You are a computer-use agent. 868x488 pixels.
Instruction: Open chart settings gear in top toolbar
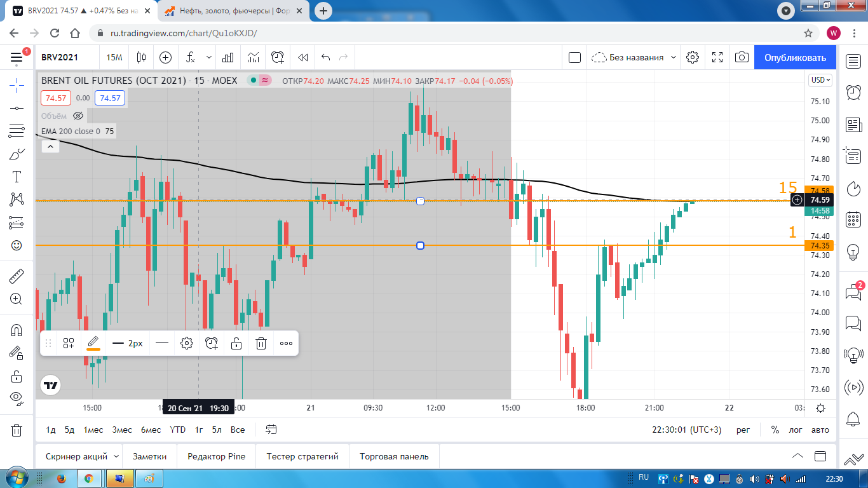pos(693,57)
